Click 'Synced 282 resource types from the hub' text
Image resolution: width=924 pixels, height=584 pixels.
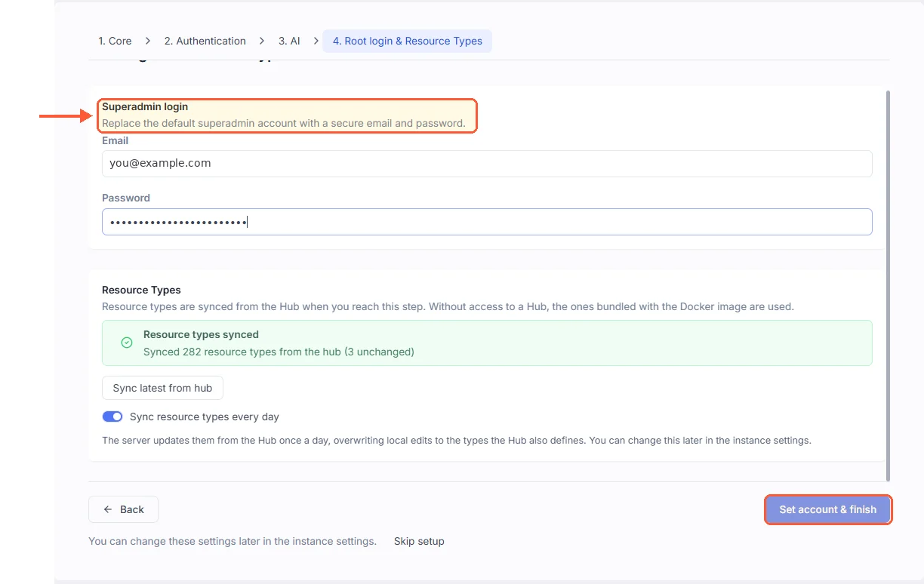(242, 352)
